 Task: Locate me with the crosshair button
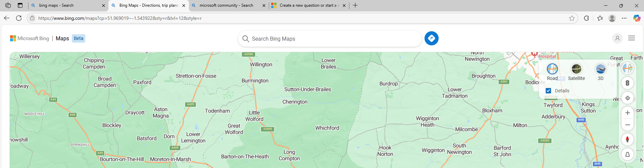(627, 98)
